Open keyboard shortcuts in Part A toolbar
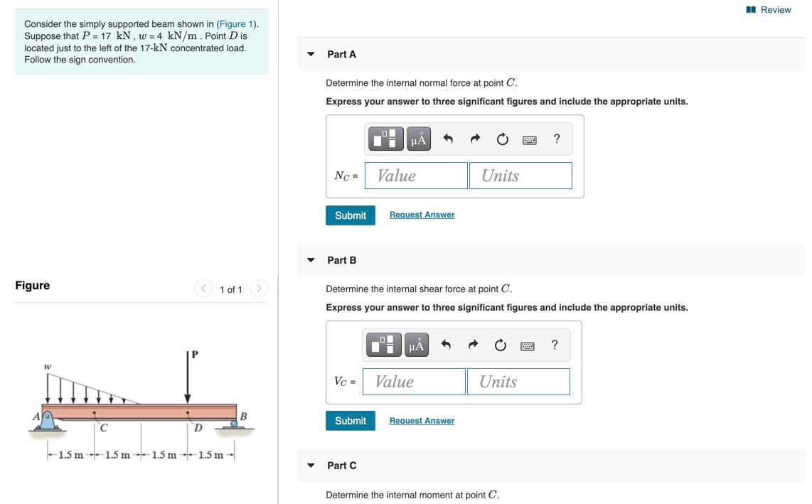 (x=529, y=140)
